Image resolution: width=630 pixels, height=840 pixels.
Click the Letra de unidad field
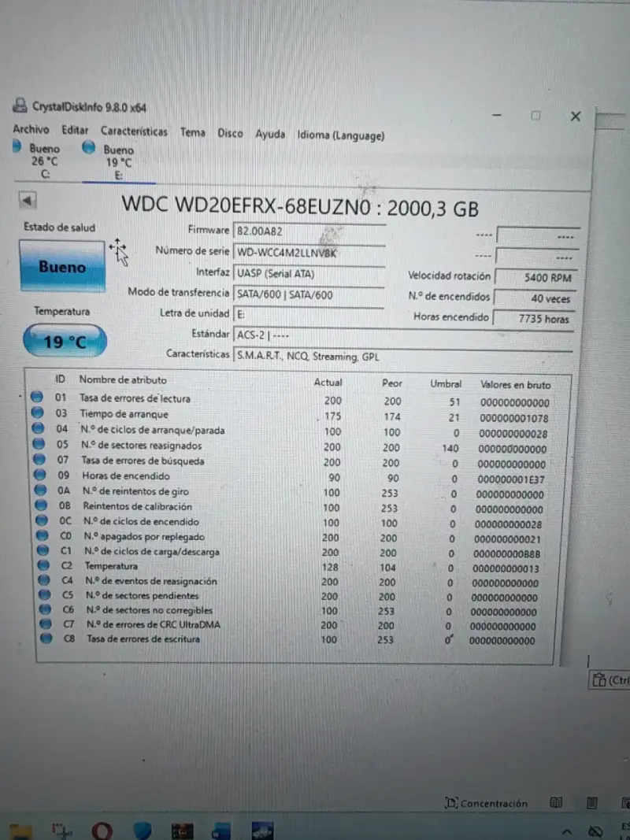pos(309,315)
